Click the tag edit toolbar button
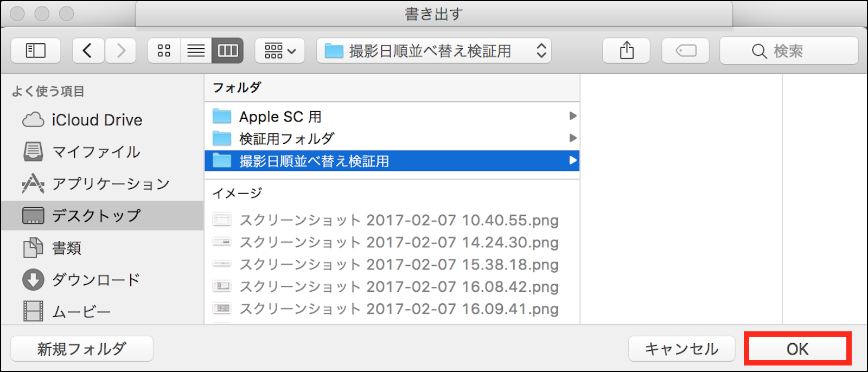Viewport: 868px width, 372px height. pos(686,51)
